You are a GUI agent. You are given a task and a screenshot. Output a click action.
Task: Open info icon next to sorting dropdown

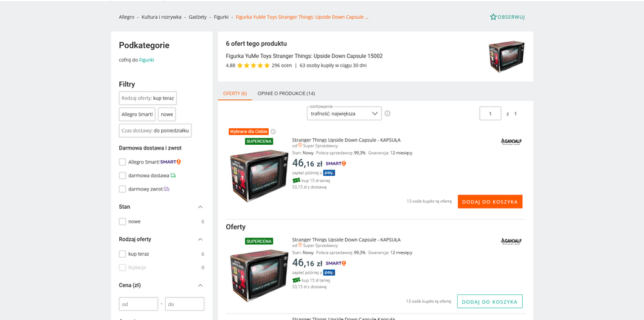[x=387, y=113]
